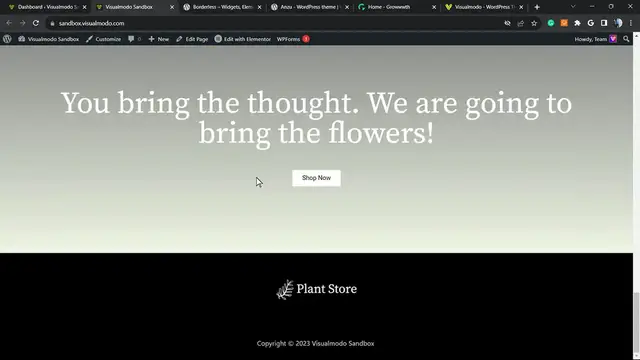Open the Chrome three-dot menu
The image size is (640, 360).
(x=631, y=23)
